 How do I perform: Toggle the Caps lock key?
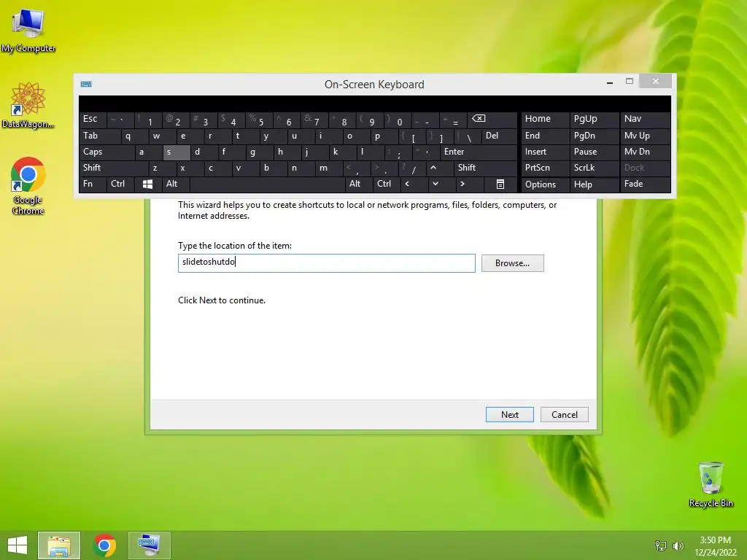[x=107, y=152]
